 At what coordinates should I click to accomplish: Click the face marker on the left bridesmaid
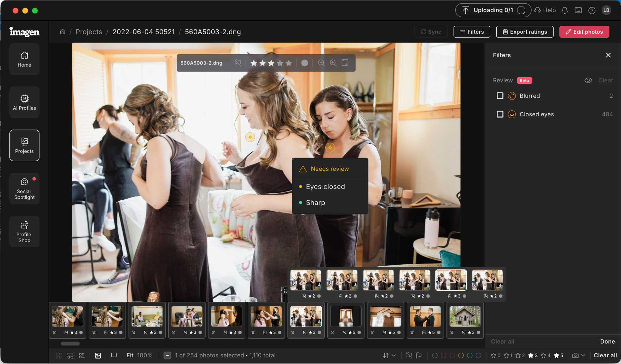(x=250, y=137)
